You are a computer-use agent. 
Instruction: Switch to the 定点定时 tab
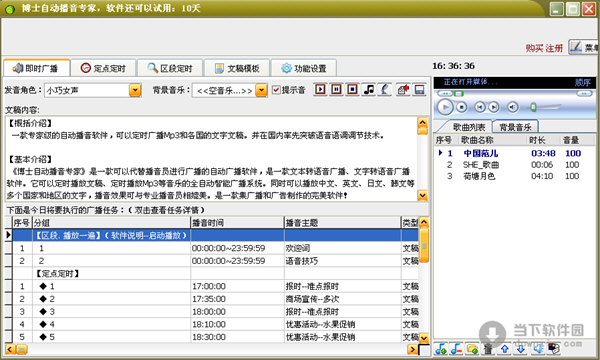click(x=103, y=68)
